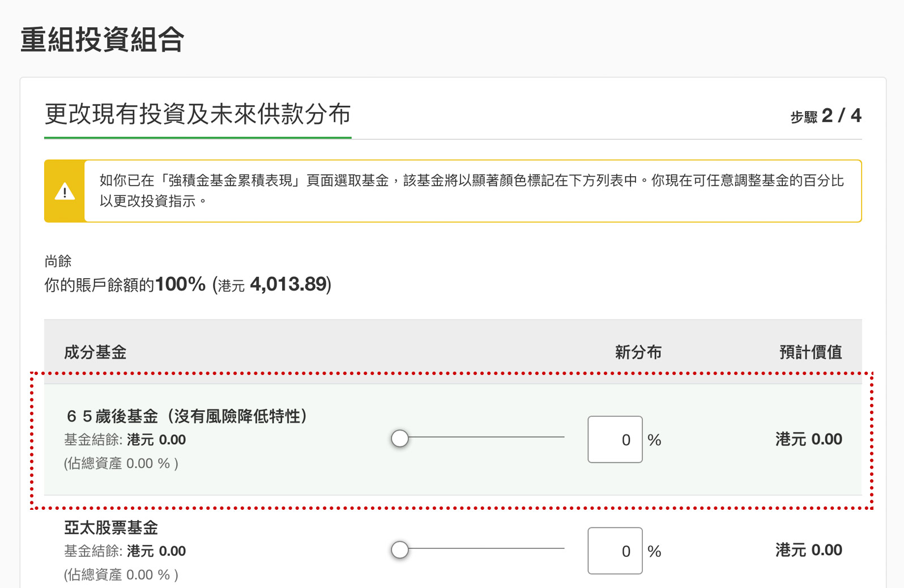Click the warning message text about 強積金基金累積表現
904x588 pixels.
point(472,191)
